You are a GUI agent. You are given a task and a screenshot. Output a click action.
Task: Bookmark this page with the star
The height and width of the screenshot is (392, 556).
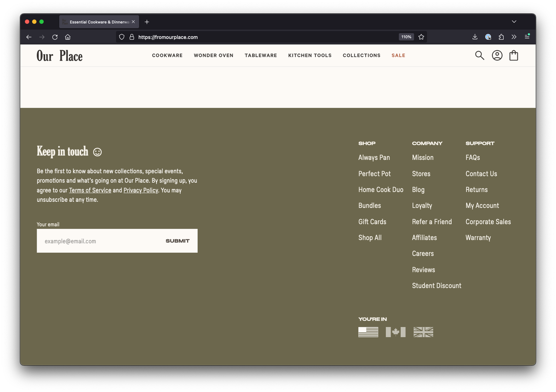coord(421,37)
